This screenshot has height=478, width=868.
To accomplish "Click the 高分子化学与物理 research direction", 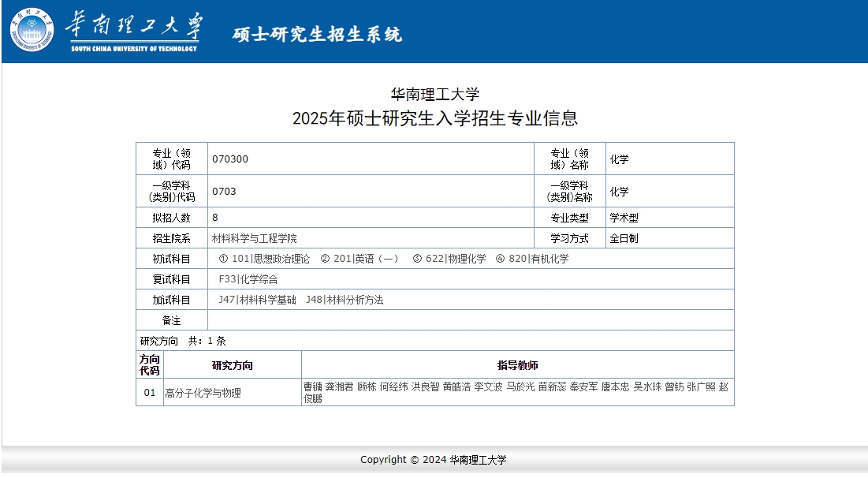I will click(x=203, y=393).
